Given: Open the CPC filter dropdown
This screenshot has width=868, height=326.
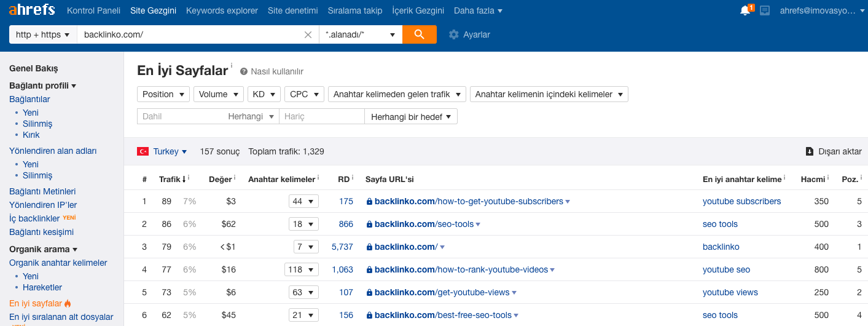Looking at the screenshot, I should coord(304,94).
